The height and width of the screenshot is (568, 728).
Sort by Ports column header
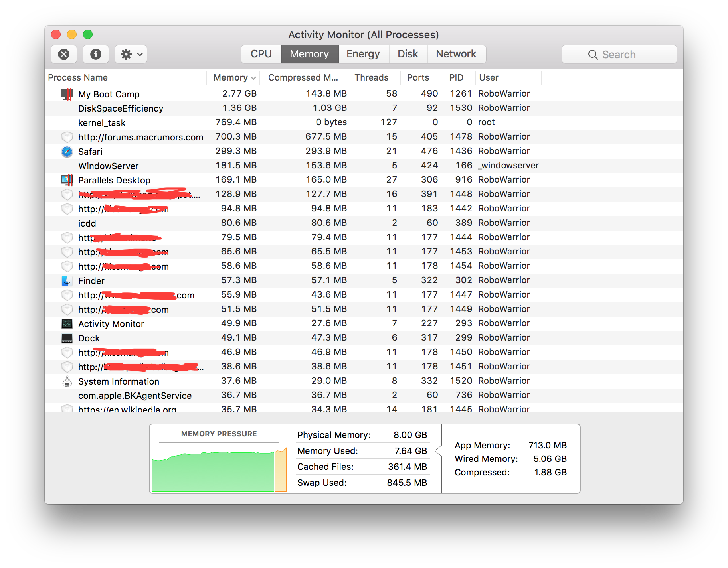420,77
